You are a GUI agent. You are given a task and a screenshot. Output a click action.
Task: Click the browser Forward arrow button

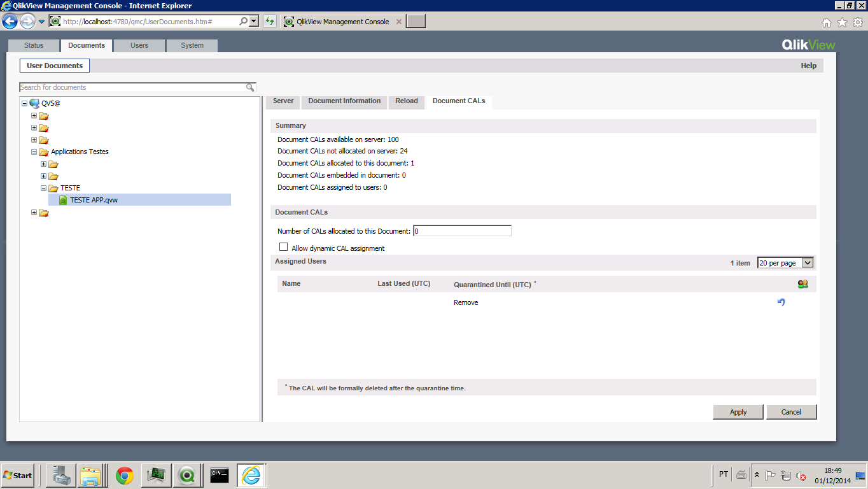(27, 21)
